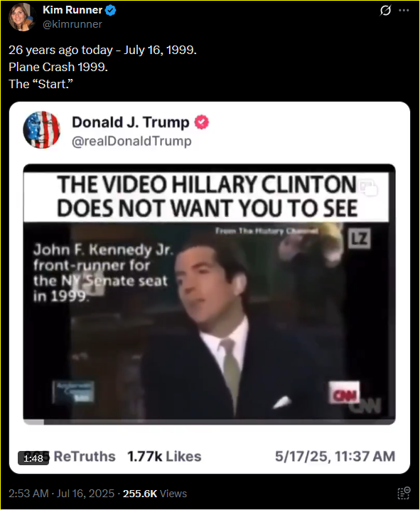The image size is (420, 510).
Task: Click the Grok slash-circle icon
Action: point(386,11)
